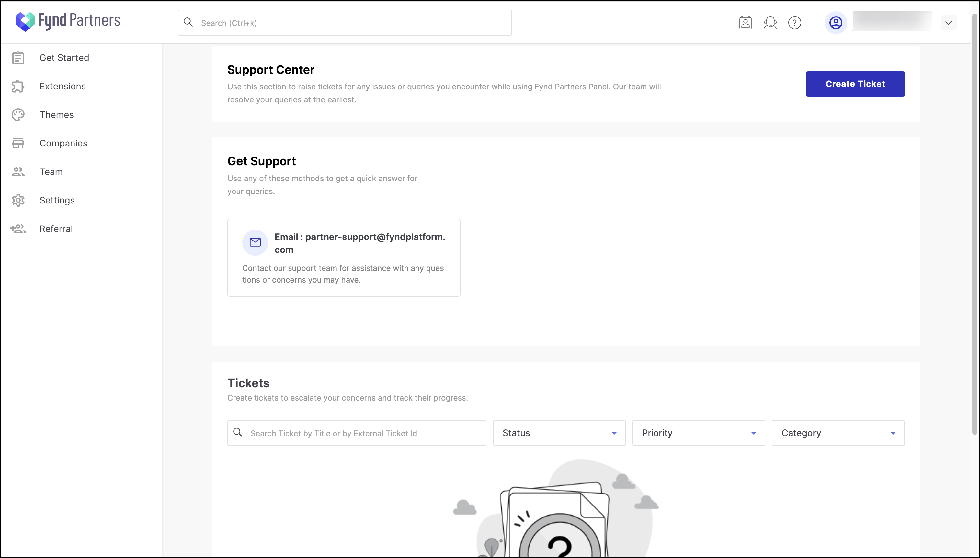
Task: Click the Companies storefront icon
Action: [x=18, y=143]
